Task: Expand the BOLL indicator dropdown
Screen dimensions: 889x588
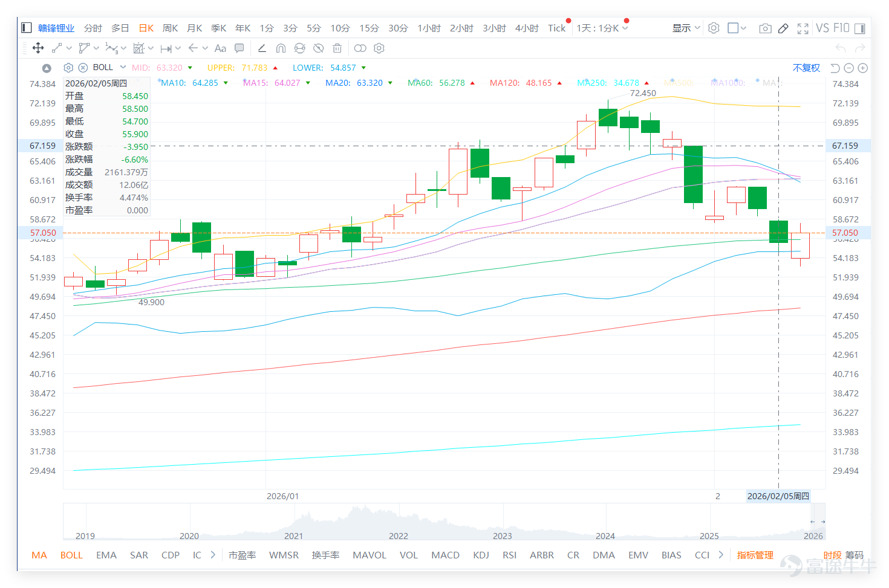Action: pos(123,67)
